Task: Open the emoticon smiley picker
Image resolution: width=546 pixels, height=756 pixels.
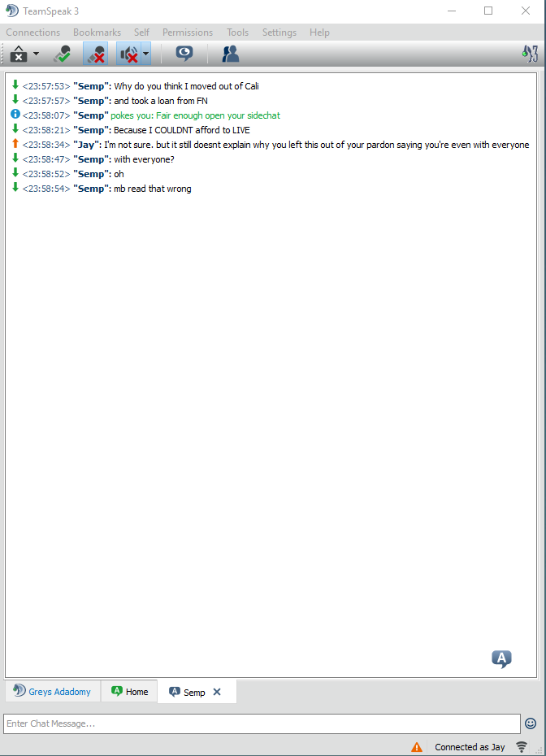Action: pos(531,723)
